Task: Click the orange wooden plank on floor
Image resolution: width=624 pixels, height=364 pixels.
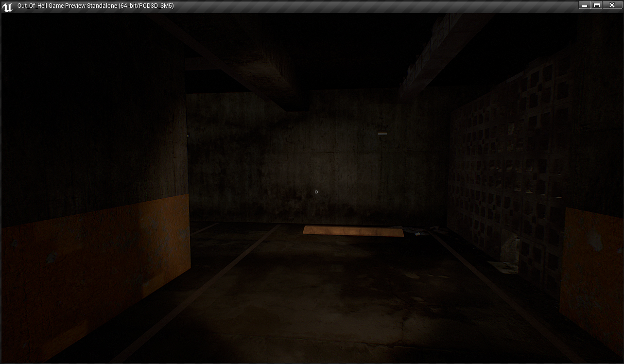Action: pyautogui.click(x=353, y=231)
